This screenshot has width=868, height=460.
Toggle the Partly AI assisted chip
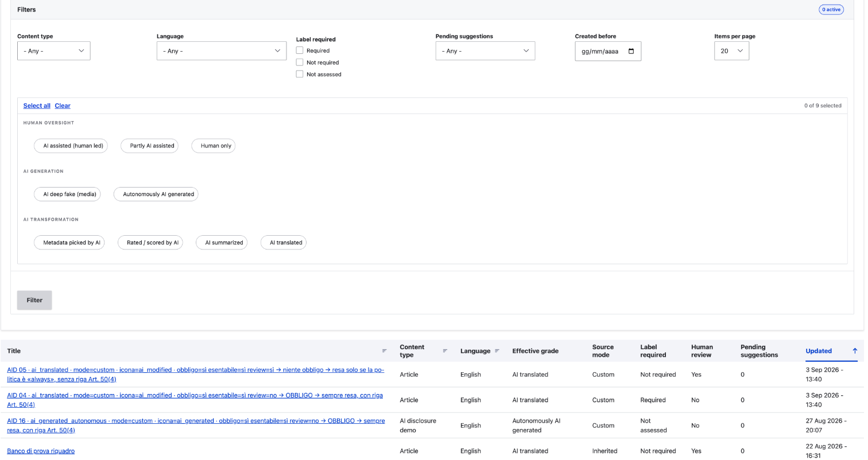150,146
